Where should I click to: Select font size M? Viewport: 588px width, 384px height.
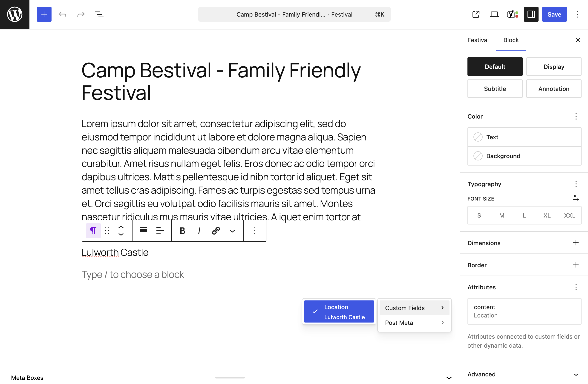click(x=502, y=215)
